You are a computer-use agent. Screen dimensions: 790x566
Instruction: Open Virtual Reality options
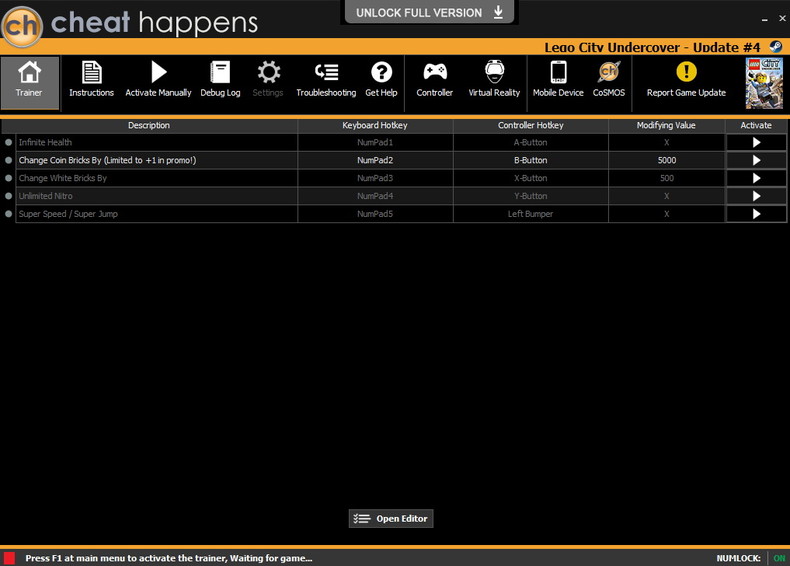(x=494, y=80)
